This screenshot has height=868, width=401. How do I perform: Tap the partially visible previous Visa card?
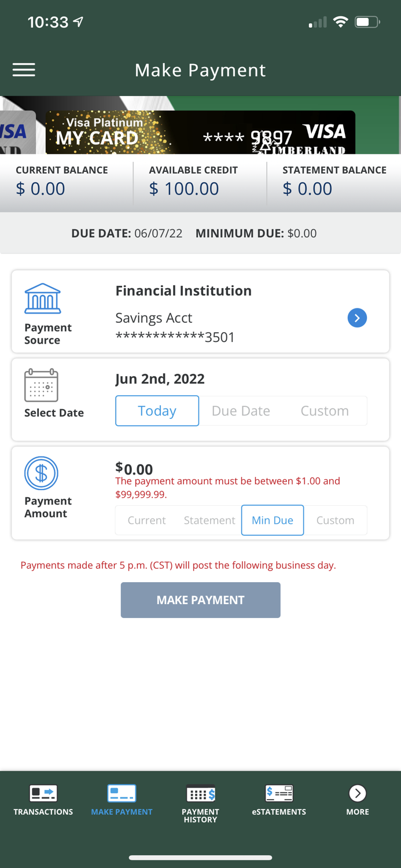(x=16, y=133)
